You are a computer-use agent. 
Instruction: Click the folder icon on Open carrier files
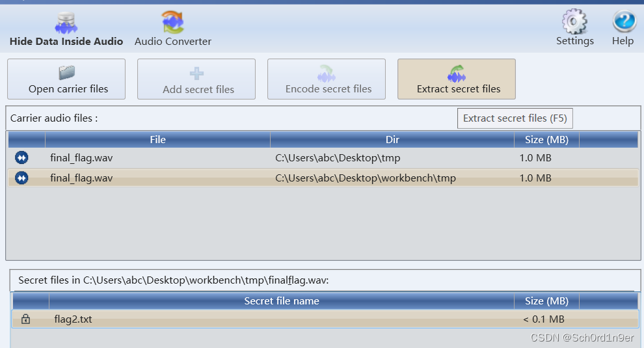tap(66, 73)
